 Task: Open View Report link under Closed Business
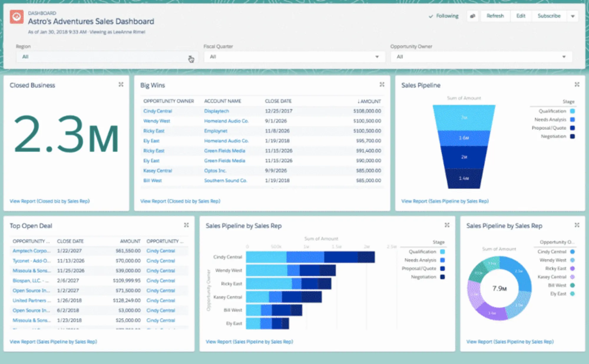click(x=49, y=201)
